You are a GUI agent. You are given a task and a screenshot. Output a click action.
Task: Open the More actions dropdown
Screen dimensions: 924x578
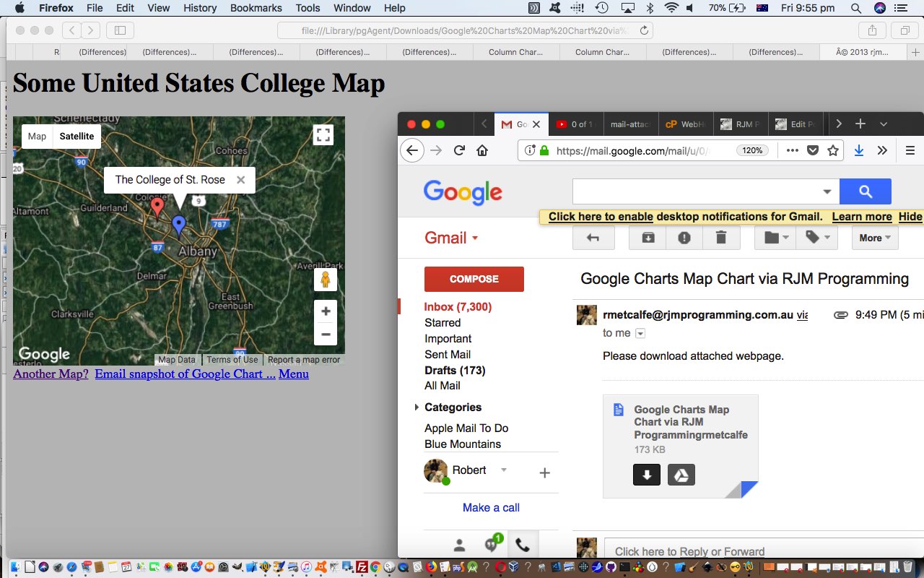pos(875,238)
